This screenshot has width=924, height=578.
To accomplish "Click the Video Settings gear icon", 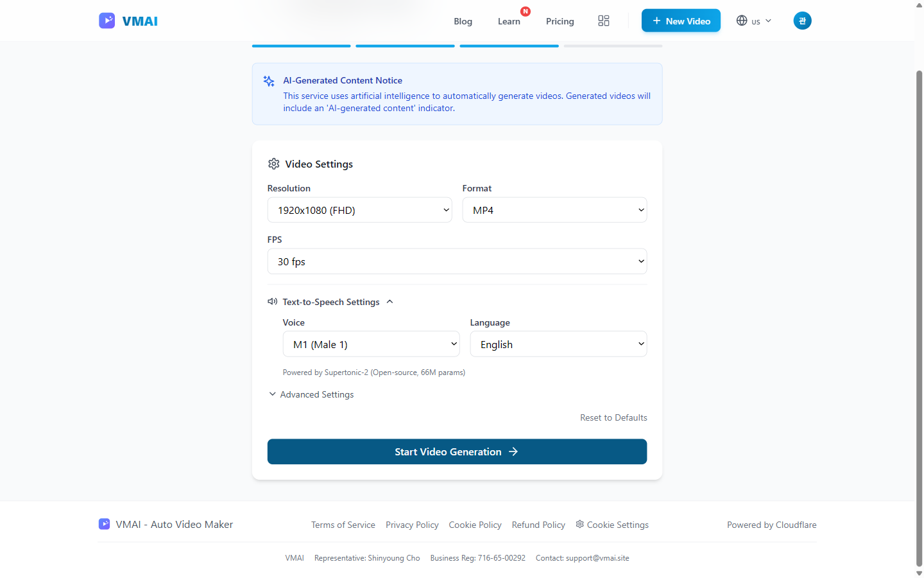I will [274, 164].
